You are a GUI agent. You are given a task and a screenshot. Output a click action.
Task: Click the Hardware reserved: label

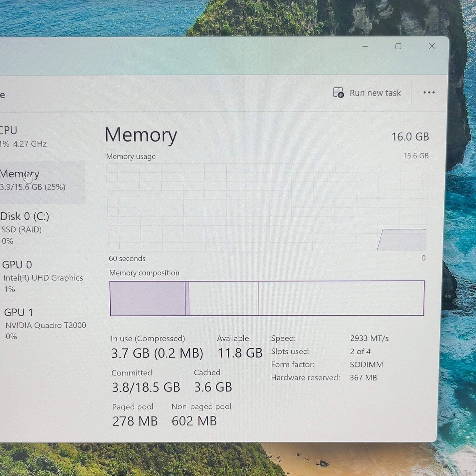pos(305,378)
